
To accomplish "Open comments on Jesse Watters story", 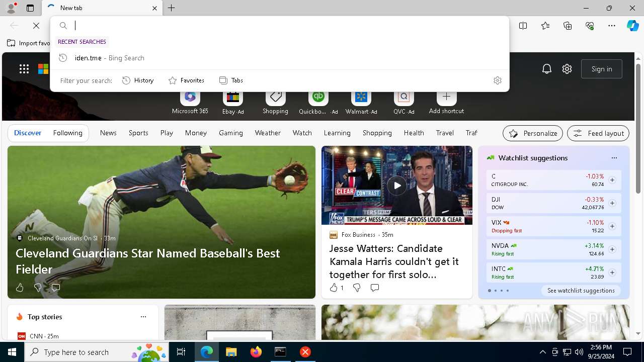I will click(x=375, y=288).
